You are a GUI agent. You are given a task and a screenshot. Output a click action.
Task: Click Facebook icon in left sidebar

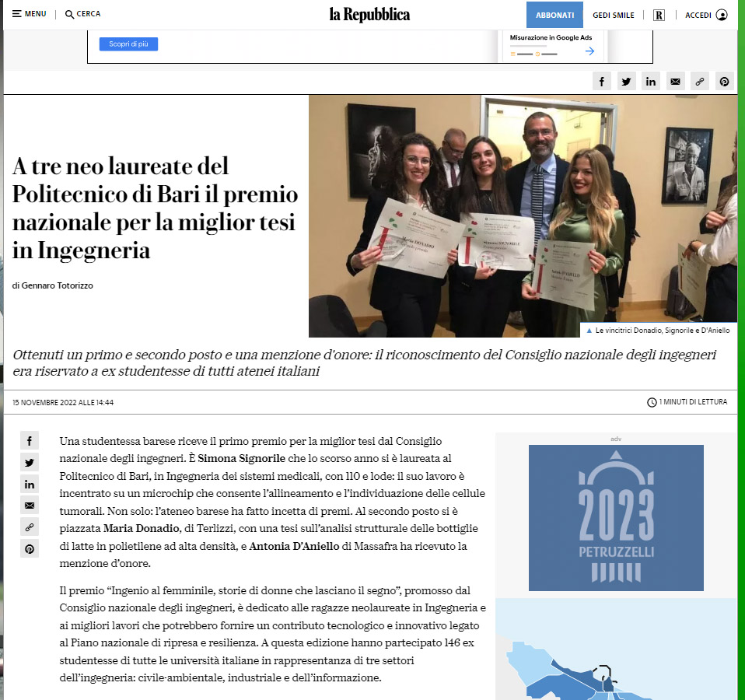(x=30, y=441)
